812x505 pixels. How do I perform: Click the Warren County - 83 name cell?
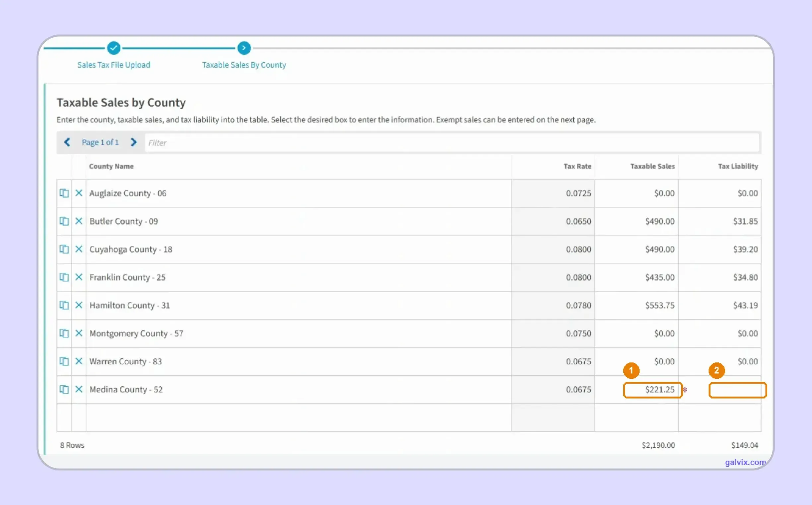tap(299, 361)
